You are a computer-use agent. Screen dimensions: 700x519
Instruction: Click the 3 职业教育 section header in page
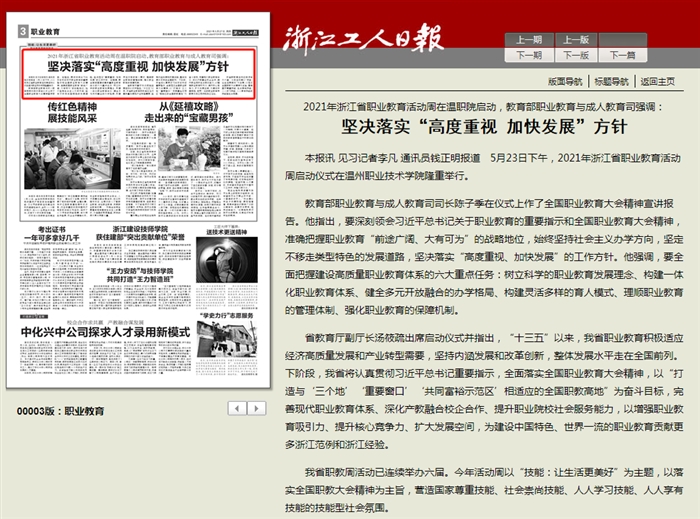click(x=39, y=32)
